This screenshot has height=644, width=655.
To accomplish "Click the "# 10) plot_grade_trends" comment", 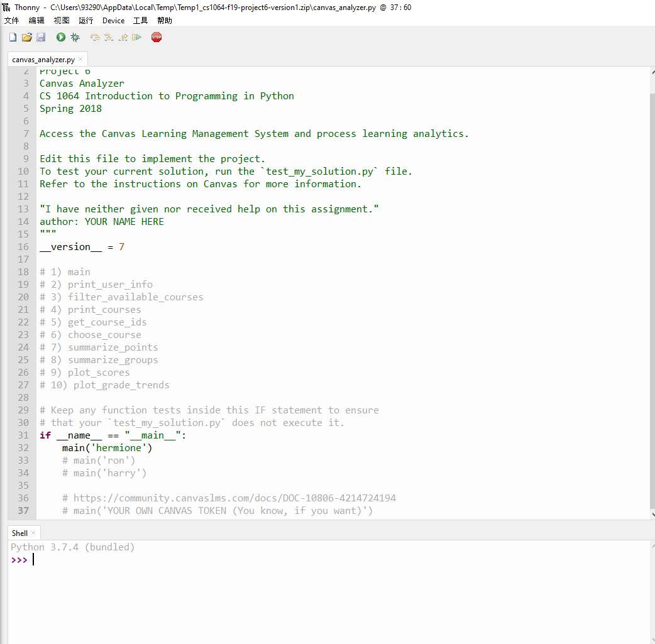I will click(104, 385).
